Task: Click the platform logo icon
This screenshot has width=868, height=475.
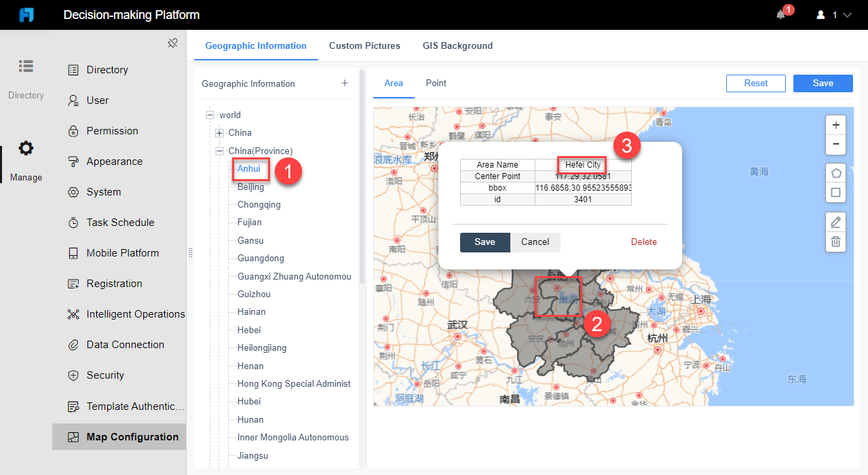Action: pyautogui.click(x=26, y=14)
